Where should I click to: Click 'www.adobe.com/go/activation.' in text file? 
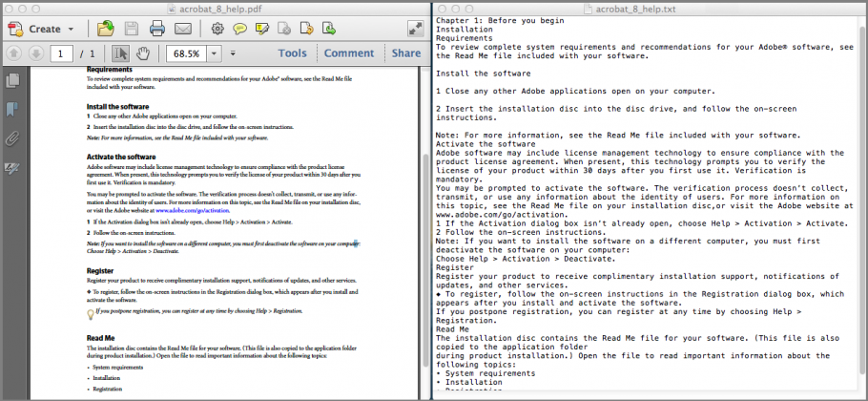pyautogui.click(x=502, y=215)
